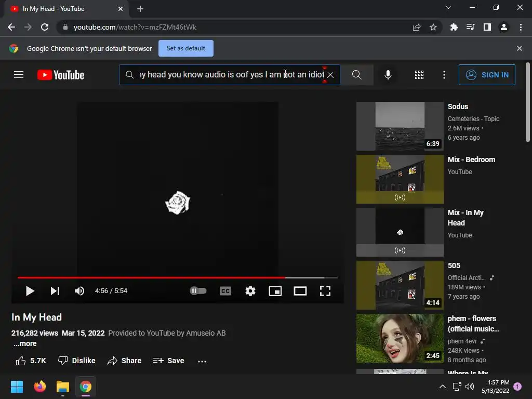Image resolution: width=532 pixels, height=399 pixels.
Task: Reload the page
Action: (45, 27)
